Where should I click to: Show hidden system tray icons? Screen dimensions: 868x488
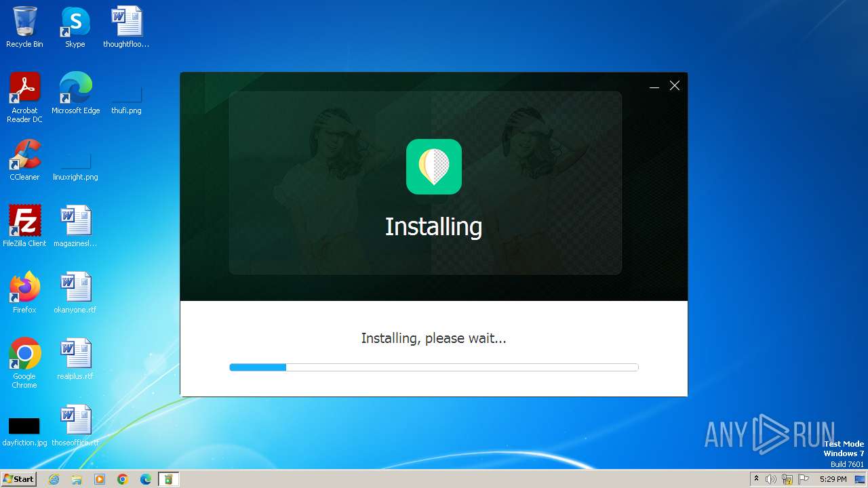pyautogui.click(x=757, y=479)
